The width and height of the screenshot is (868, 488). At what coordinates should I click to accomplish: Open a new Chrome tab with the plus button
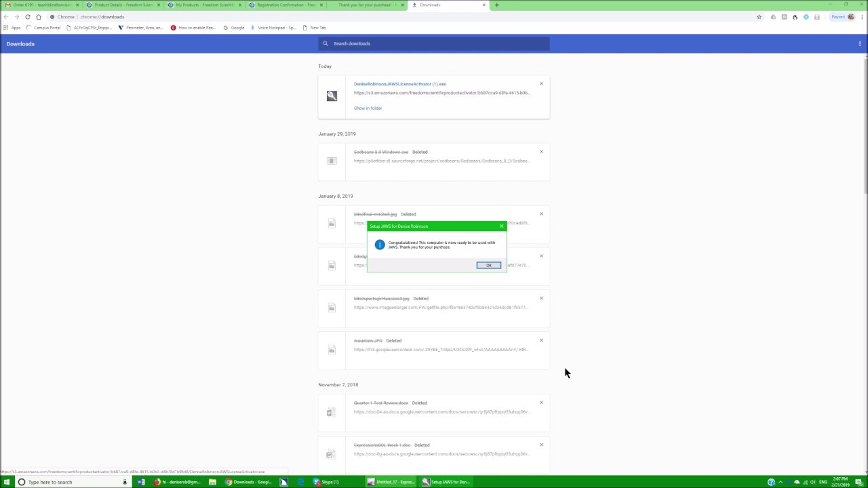point(496,5)
